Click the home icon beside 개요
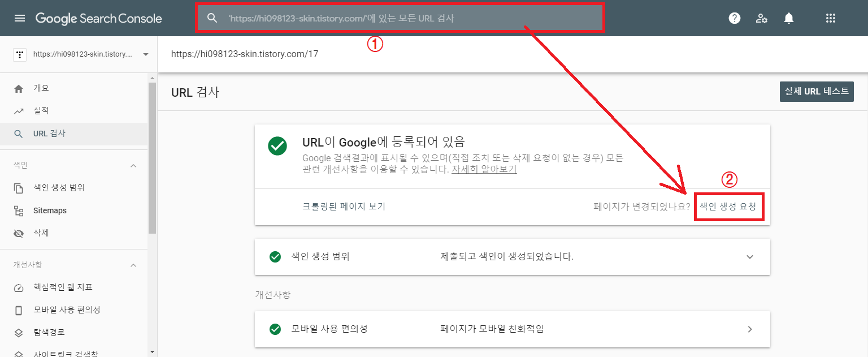 (19, 88)
